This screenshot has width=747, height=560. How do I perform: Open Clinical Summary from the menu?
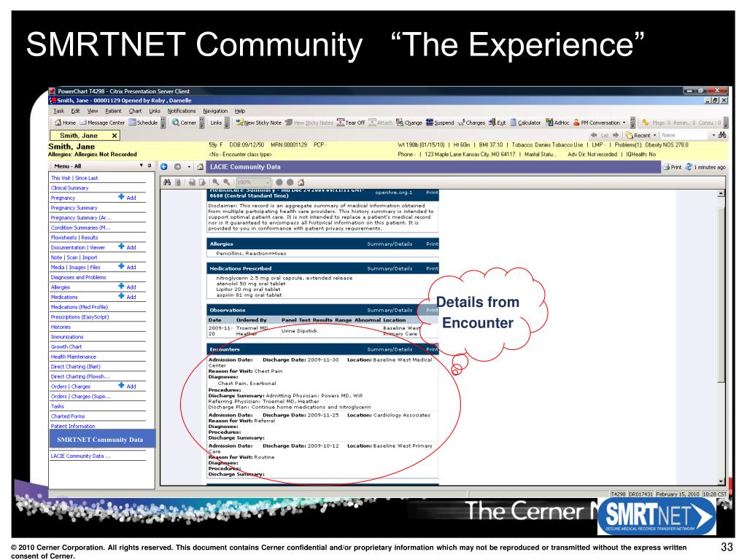[69, 187]
